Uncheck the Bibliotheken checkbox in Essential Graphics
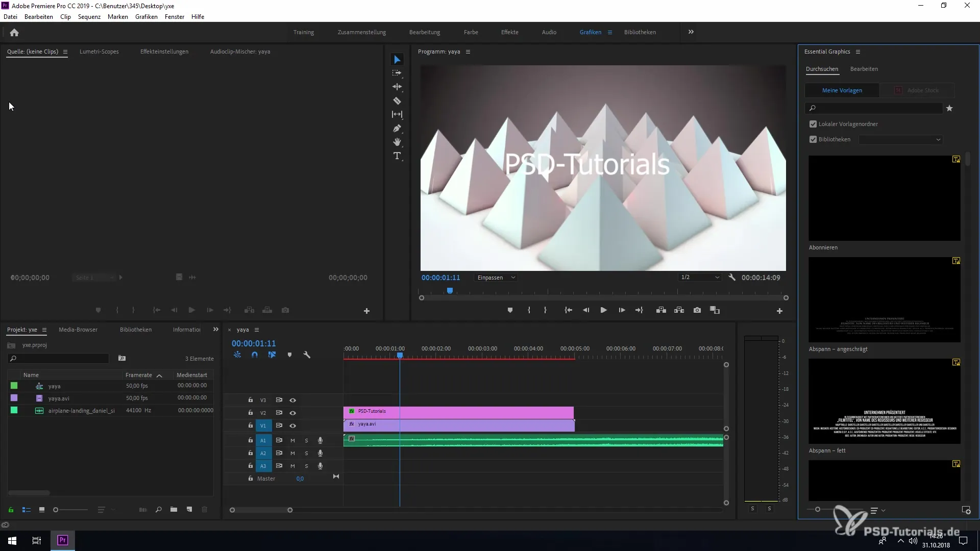 [813, 139]
